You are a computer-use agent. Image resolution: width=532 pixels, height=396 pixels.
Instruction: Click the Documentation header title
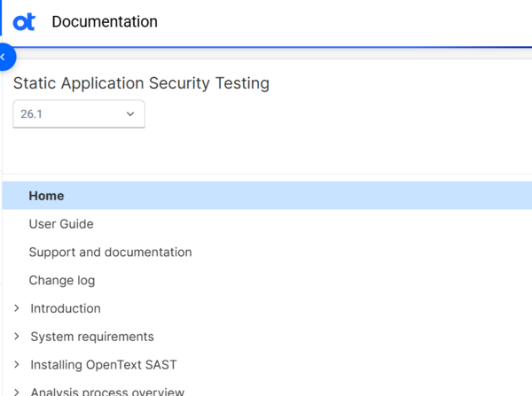[105, 22]
